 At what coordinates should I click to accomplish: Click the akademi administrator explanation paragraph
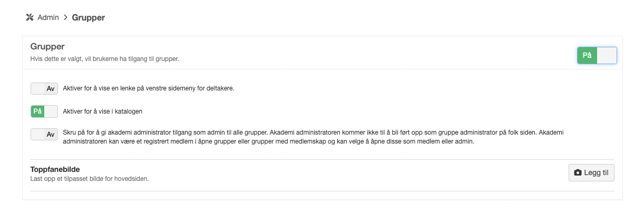pyautogui.click(x=316, y=137)
